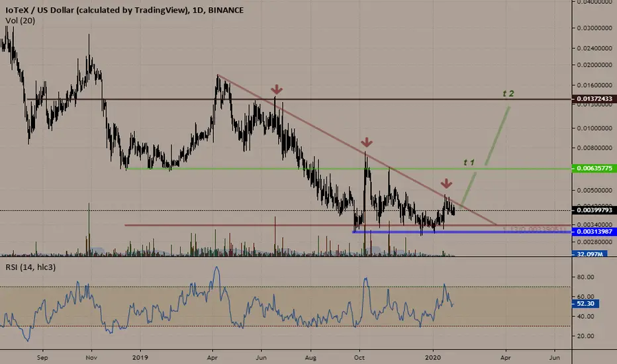Click the 0.00500000 price axis tick

tap(594, 190)
